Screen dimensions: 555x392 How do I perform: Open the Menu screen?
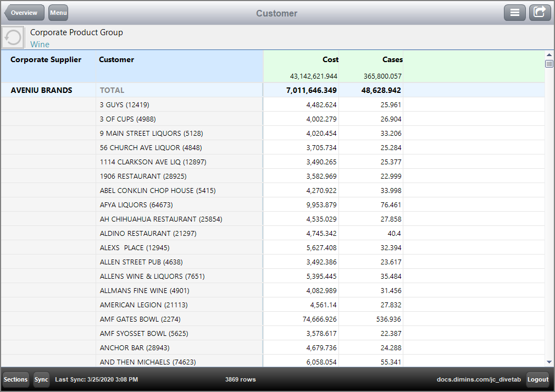click(58, 12)
